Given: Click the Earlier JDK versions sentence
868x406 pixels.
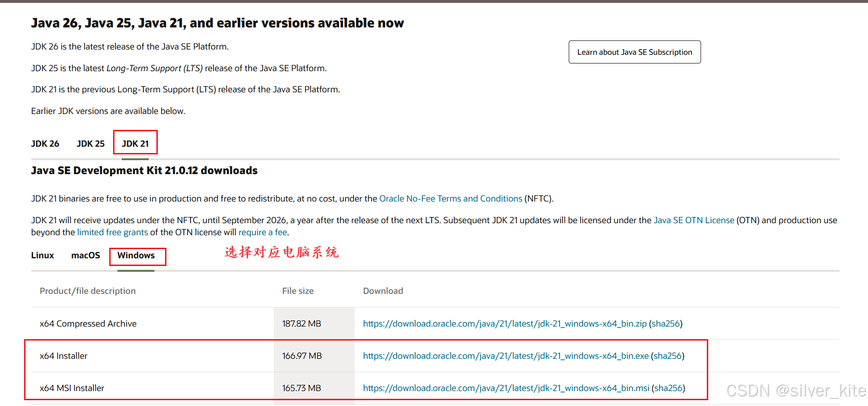Looking at the screenshot, I should 108,111.
